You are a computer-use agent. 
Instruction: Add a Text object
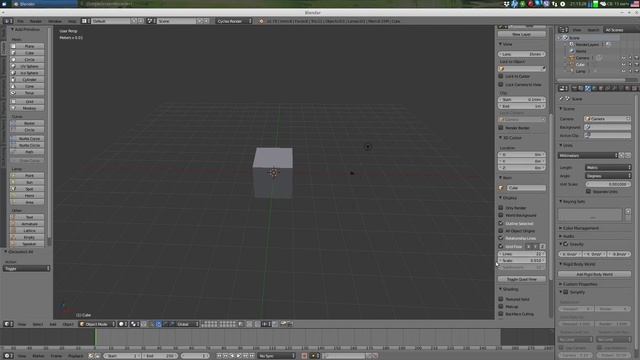[x=27, y=217]
